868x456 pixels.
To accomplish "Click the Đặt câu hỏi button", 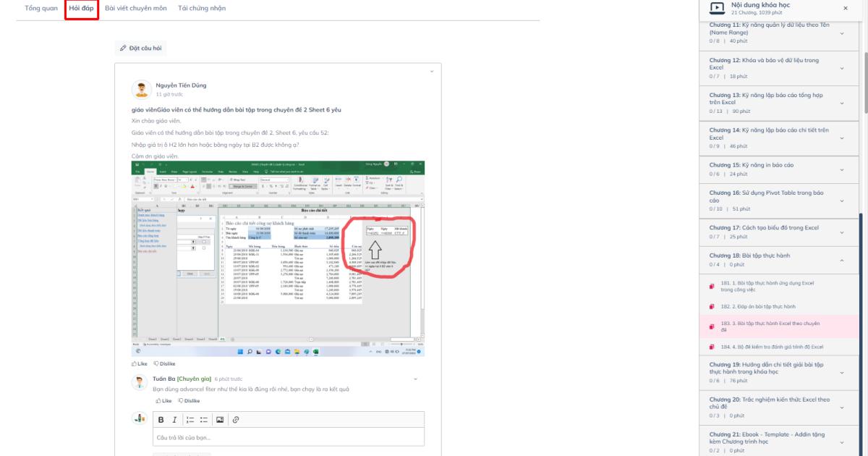I will pos(141,48).
